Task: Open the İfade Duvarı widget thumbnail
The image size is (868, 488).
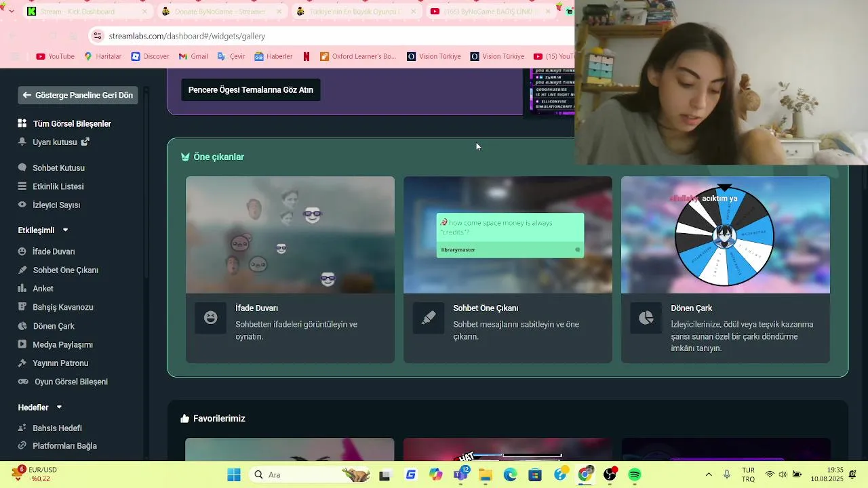Action: point(290,235)
